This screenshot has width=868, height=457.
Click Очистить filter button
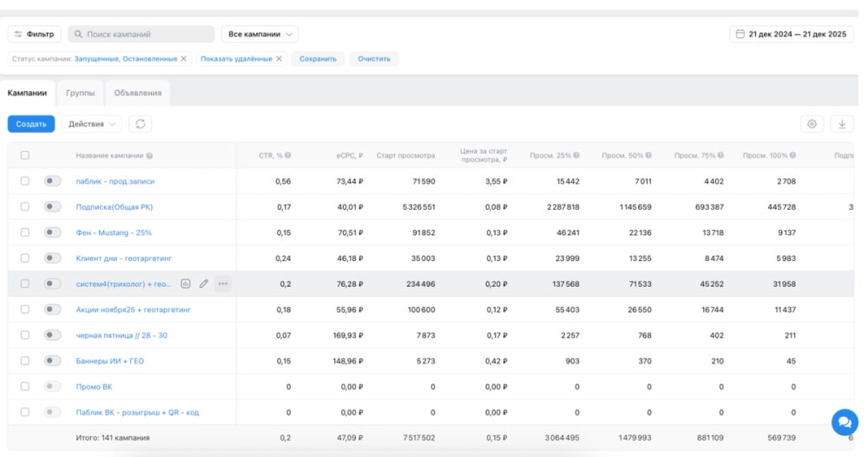374,59
